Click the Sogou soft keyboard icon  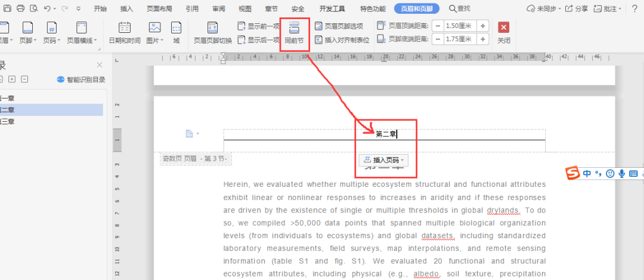pos(633,174)
